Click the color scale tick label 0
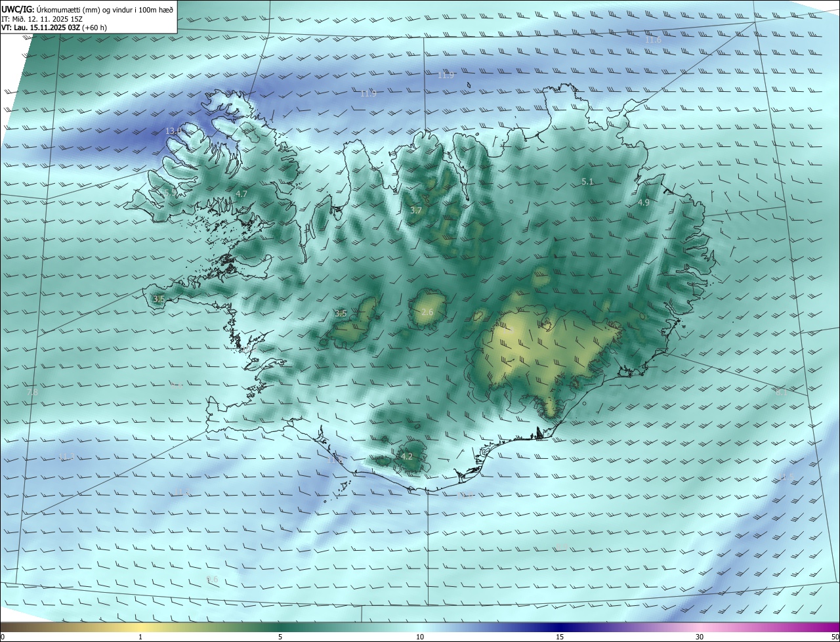The height and width of the screenshot is (642, 840). (3, 637)
